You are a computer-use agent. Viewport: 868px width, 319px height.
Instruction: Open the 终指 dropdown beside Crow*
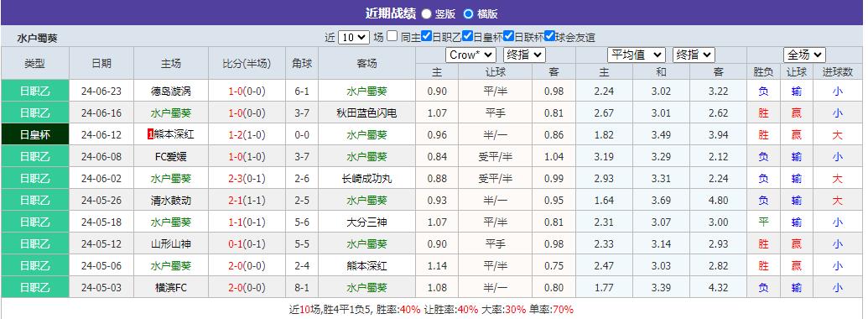coord(524,55)
